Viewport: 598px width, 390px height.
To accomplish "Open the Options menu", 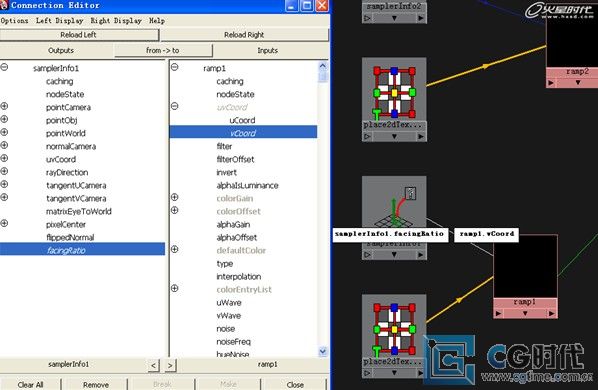I will 14,21.
